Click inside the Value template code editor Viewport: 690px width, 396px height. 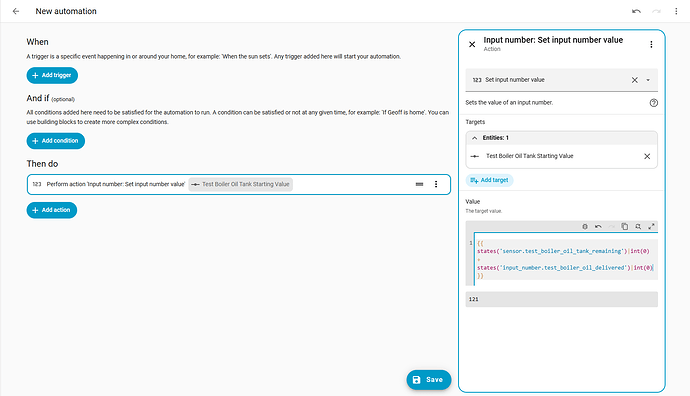click(565, 259)
